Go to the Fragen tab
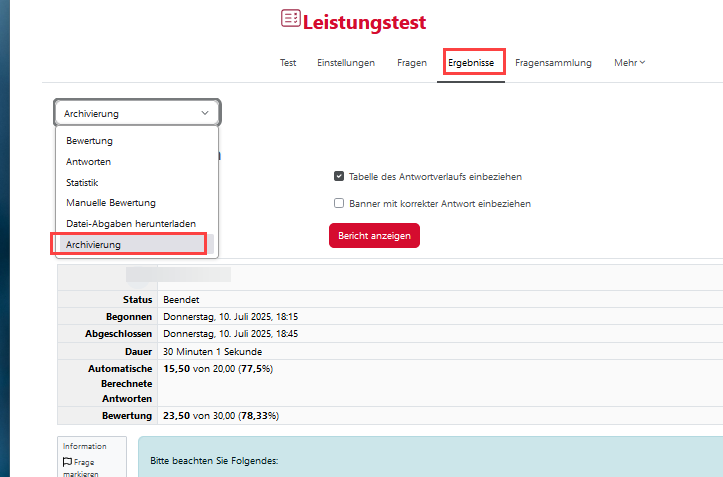The image size is (723, 477). pyautogui.click(x=410, y=63)
